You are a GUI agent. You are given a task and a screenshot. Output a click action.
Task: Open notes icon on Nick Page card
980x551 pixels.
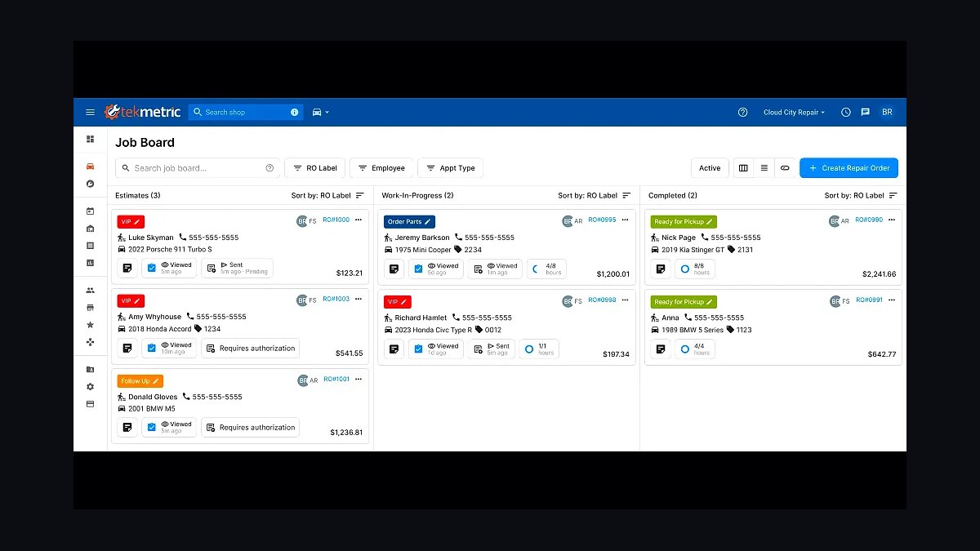click(x=660, y=269)
